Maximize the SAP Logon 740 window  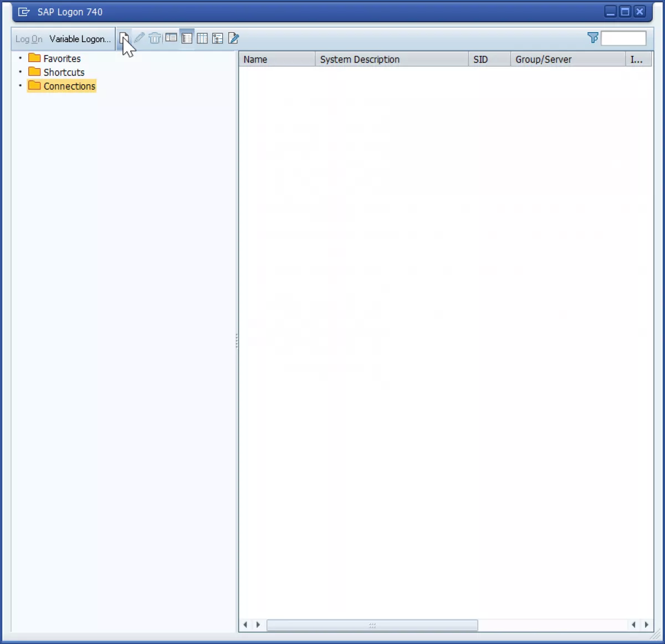(x=625, y=12)
